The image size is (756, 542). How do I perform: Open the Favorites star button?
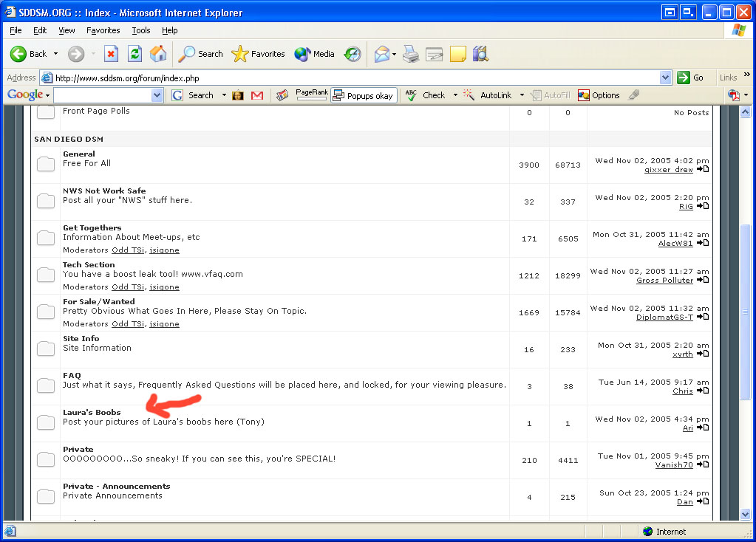(x=258, y=54)
